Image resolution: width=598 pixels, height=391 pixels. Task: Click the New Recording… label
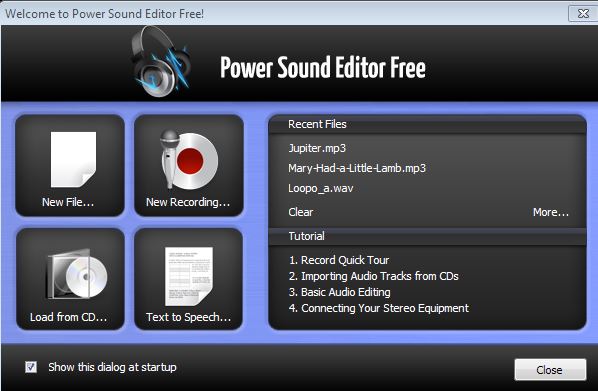tap(188, 202)
